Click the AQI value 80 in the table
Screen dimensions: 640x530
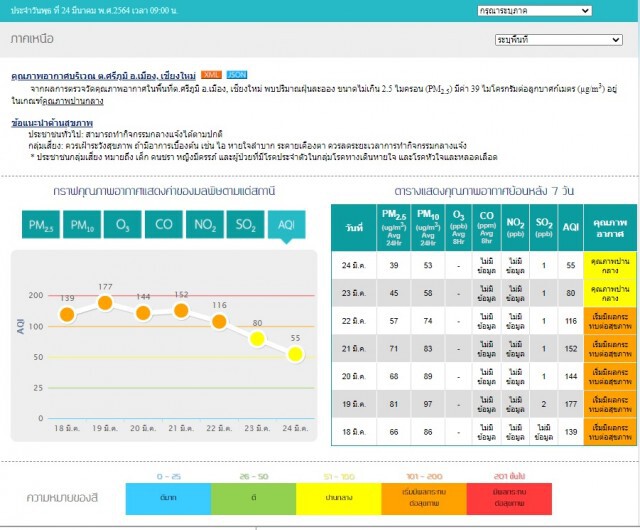(x=571, y=293)
